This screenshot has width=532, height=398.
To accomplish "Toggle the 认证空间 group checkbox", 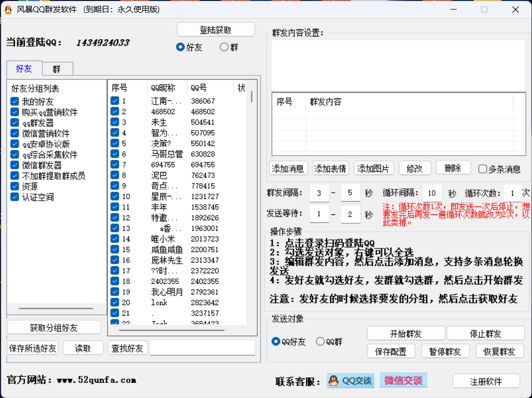I will (15, 197).
